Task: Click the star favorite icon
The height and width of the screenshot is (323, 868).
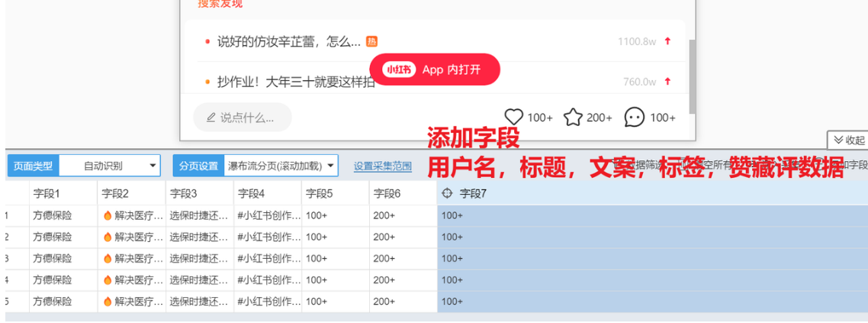Action: [573, 117]
